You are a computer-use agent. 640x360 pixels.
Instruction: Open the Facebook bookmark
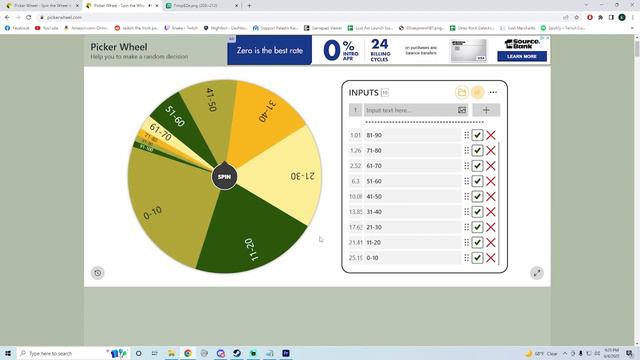coord(17,28)
